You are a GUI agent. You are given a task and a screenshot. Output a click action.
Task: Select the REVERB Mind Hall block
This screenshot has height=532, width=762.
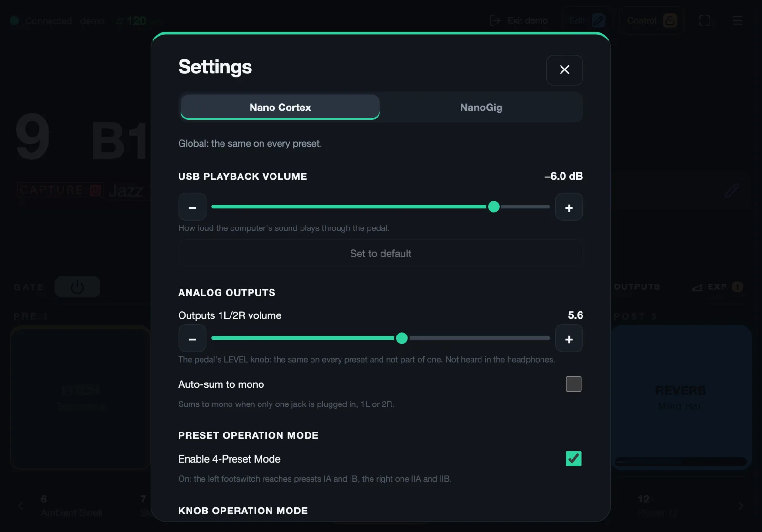coord(681,398)
